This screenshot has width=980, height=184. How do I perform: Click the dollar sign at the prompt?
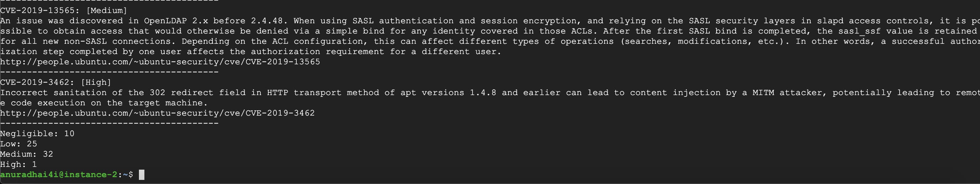click(131, 174)
